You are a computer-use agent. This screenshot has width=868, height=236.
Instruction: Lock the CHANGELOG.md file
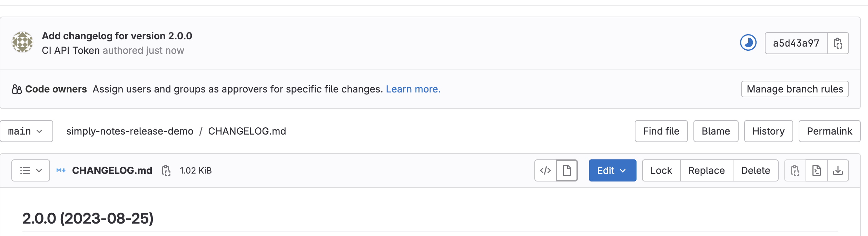click(660, 170)
